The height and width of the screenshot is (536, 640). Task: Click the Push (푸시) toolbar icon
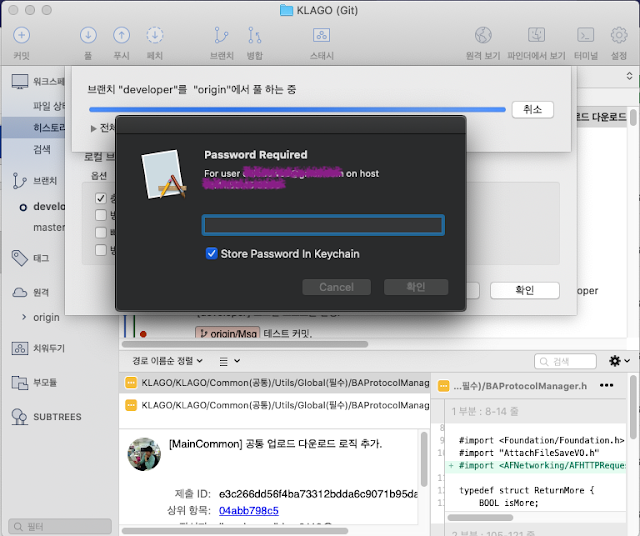pos(121,35)
